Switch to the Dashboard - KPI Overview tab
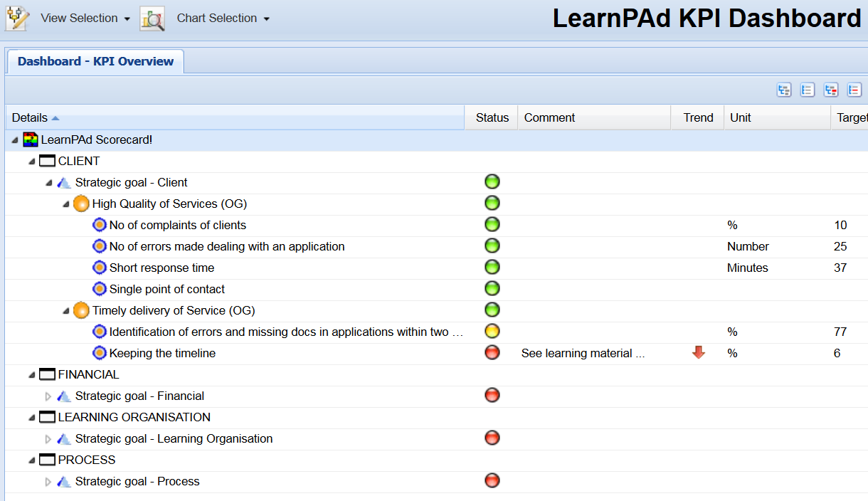Screen dimensions: 868x501 [x=95, y=61]
